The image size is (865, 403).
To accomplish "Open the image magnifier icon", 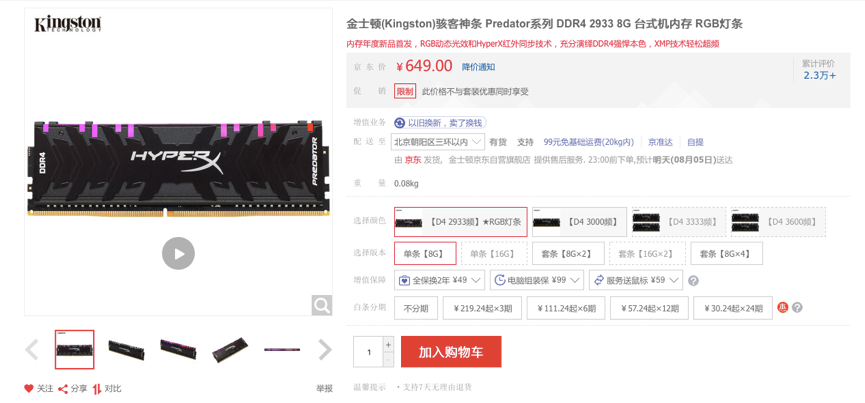I will tap(322, 305).
